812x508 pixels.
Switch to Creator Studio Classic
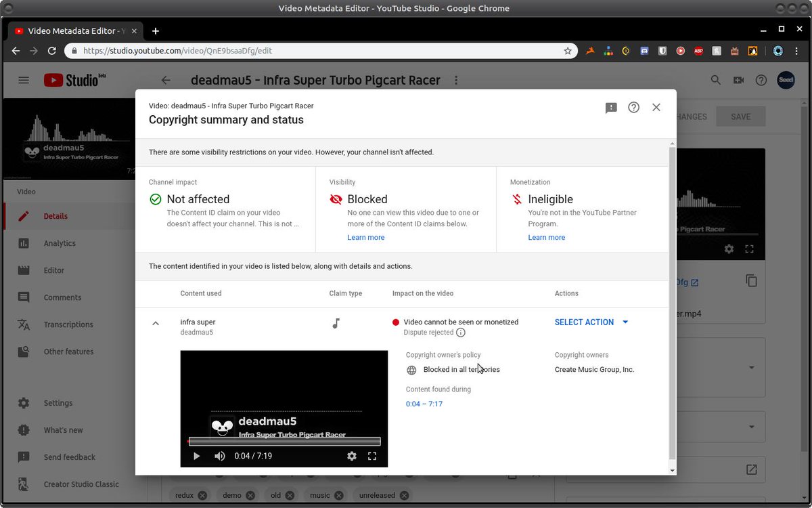pos(69,484)
